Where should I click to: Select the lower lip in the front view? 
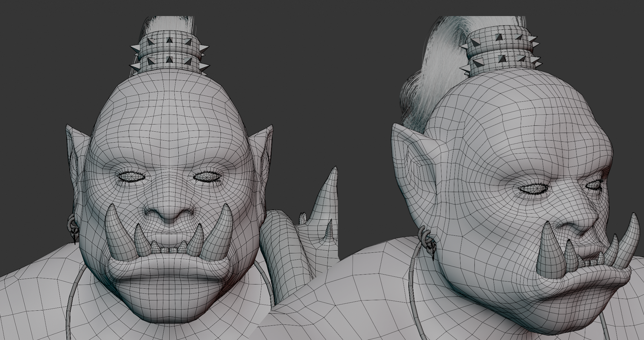(x=170, y=270)
